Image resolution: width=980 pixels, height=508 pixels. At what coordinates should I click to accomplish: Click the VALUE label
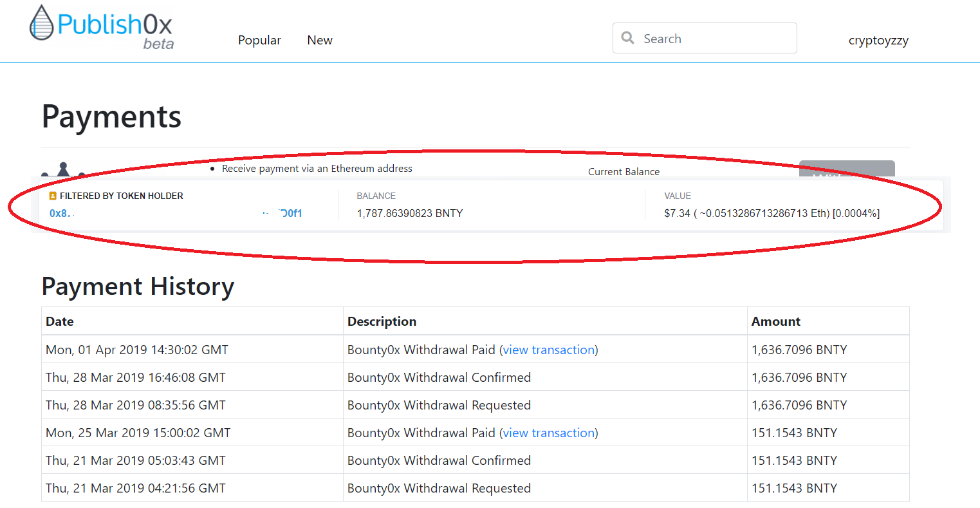pyautogui.click(x=678, y=196)
